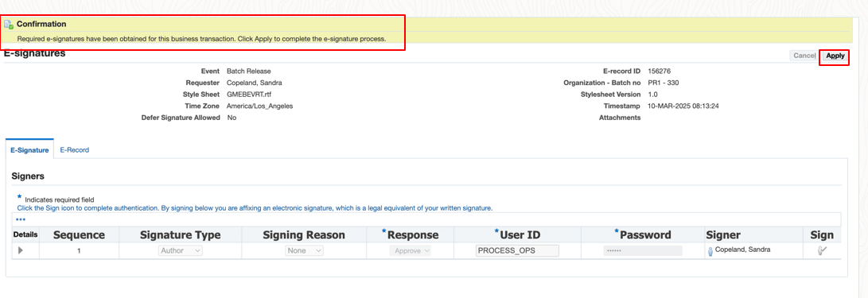Click the E-signatures page heading
This screenshot has height=298, width=868.
[x=35, y=54]
